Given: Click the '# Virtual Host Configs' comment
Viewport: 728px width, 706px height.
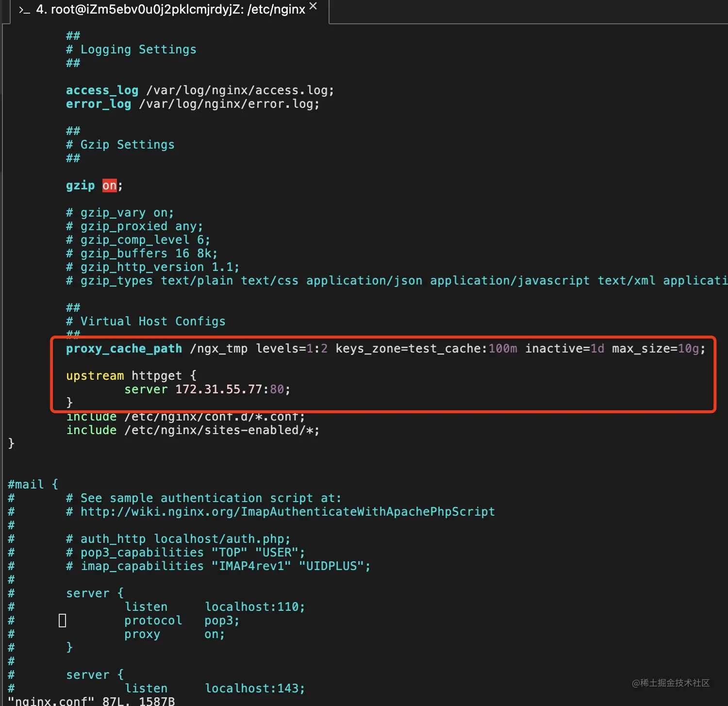Looking at the screenshot, I should [146, 321].
